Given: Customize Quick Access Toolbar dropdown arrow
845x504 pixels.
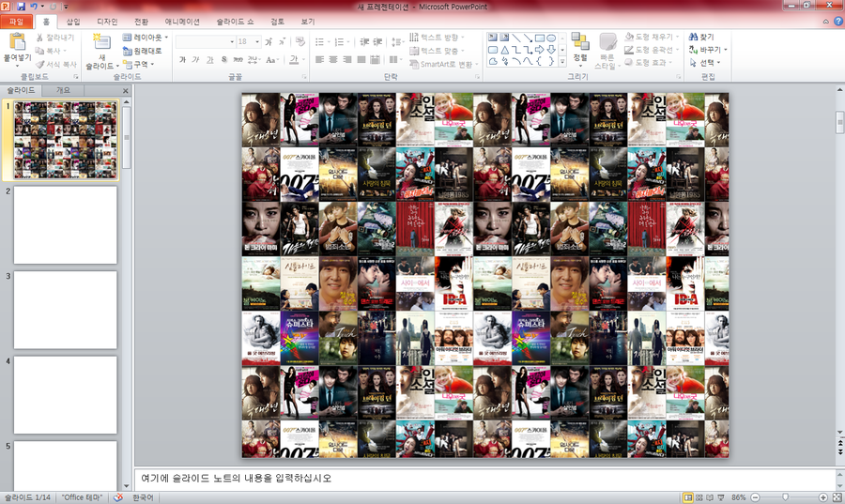Looking at the screenshot, I should coord(66,7).
